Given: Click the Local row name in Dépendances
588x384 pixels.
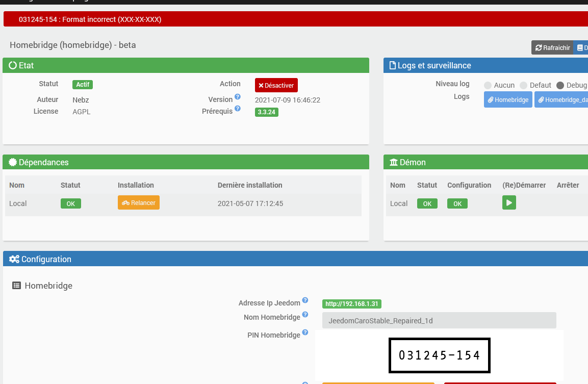Looking at the screenshot, I should click(x=18, y=203).
